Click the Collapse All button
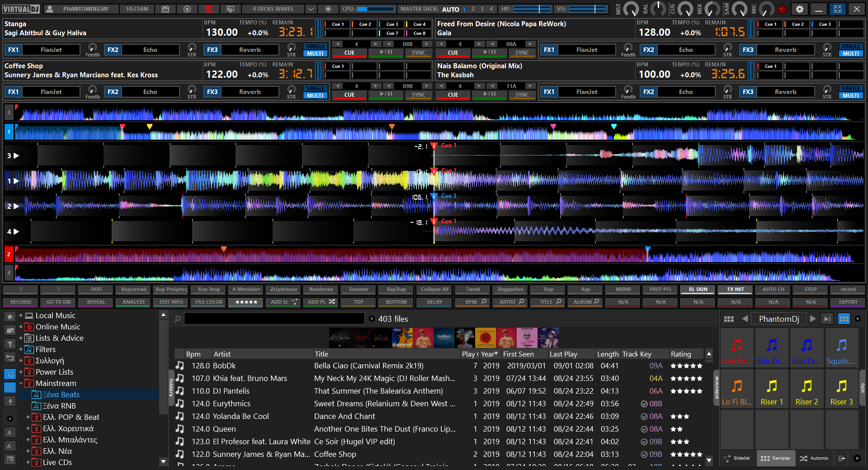The image size is (868, 470). pyautogui.click(x=434, y=289)
